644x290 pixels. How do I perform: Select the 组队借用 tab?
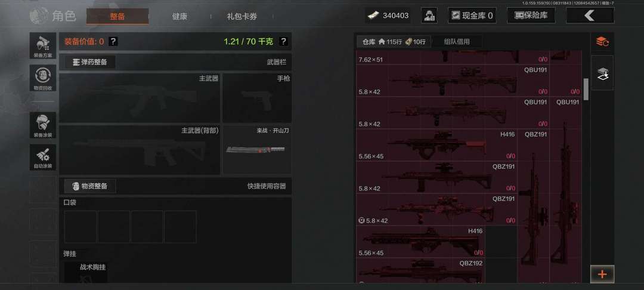point(457,42)
